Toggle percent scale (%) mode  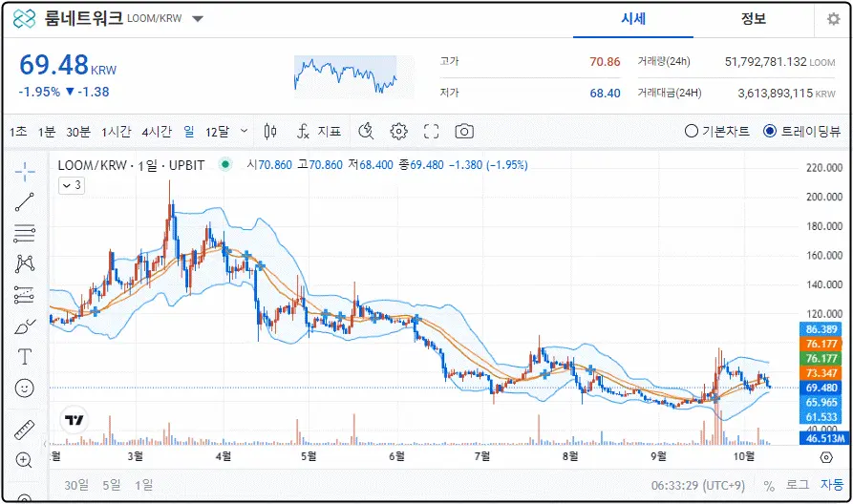point(769,486)
